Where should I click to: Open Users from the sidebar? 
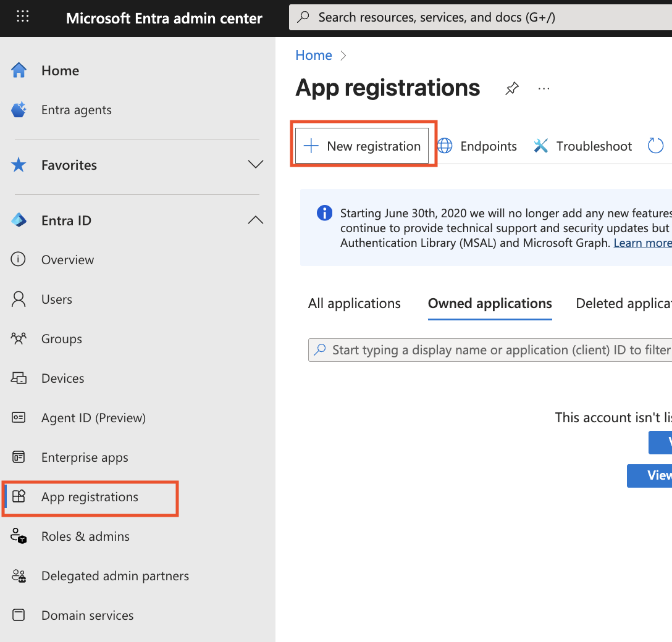(x=19, y=299)
